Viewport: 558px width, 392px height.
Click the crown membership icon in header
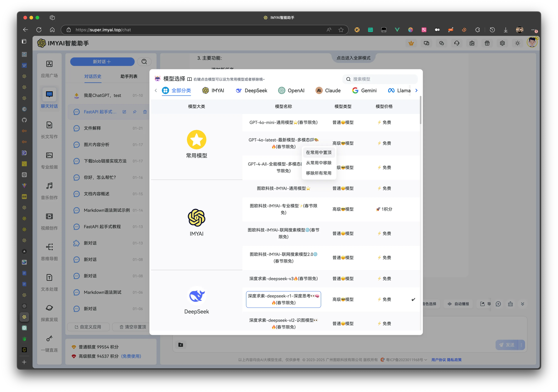411,43
